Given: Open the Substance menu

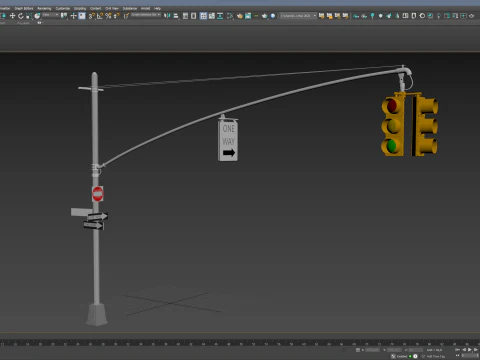Looking at the screenshot, I should [130, 8].
